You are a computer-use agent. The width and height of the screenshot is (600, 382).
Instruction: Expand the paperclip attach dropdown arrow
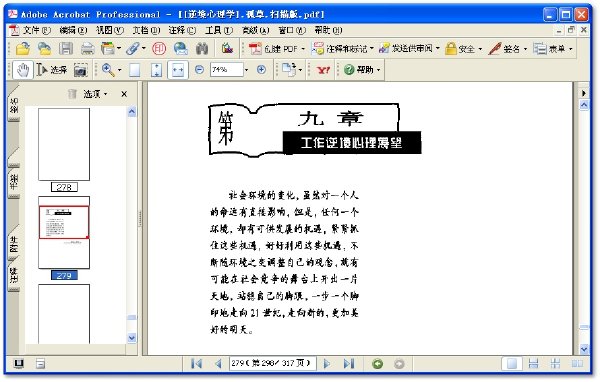144,49
